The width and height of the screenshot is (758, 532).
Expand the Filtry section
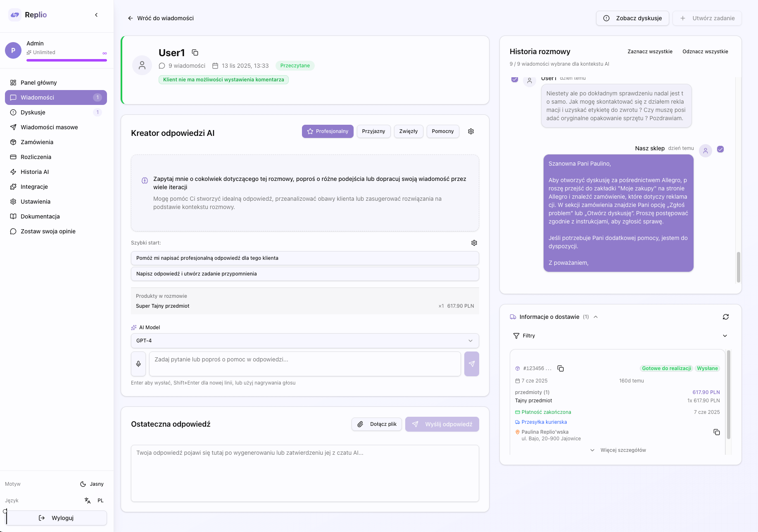click(x=620, y=335)
